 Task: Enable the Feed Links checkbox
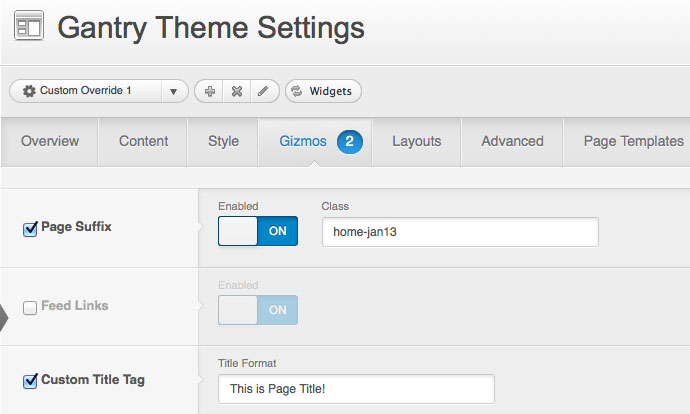[x=30, y=308]
